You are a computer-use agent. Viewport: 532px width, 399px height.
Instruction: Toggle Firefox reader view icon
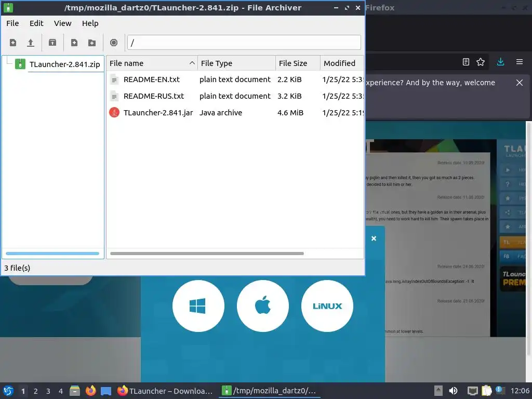(466, 62)
